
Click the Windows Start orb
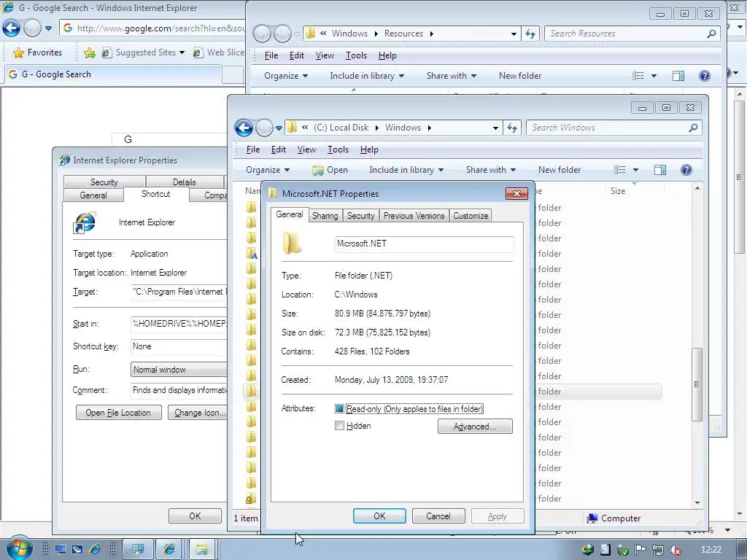point(18,548)
